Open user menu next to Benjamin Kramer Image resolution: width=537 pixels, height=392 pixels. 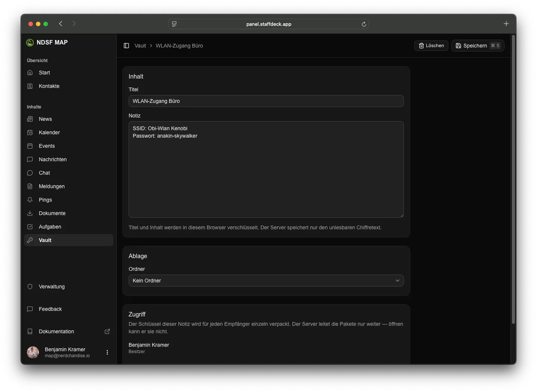[107, 352]
